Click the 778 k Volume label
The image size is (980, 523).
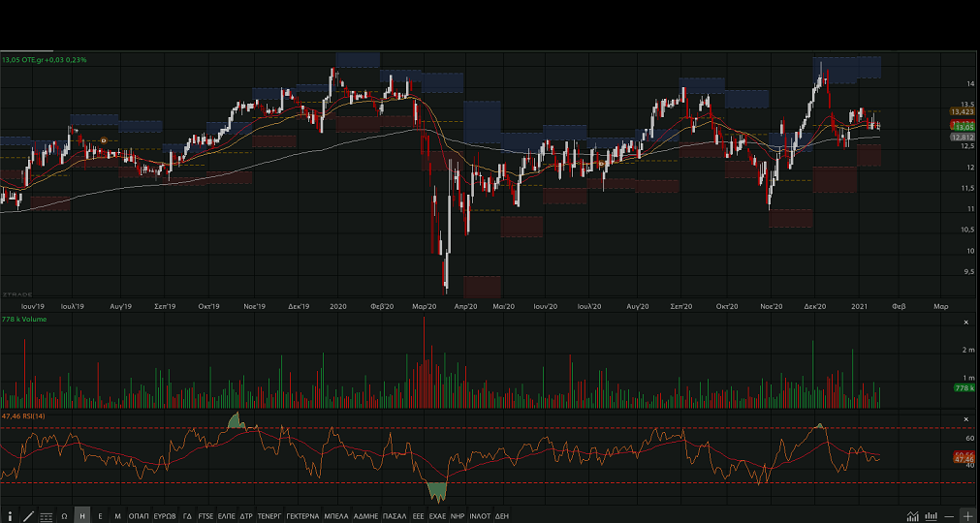coord(24,319)
